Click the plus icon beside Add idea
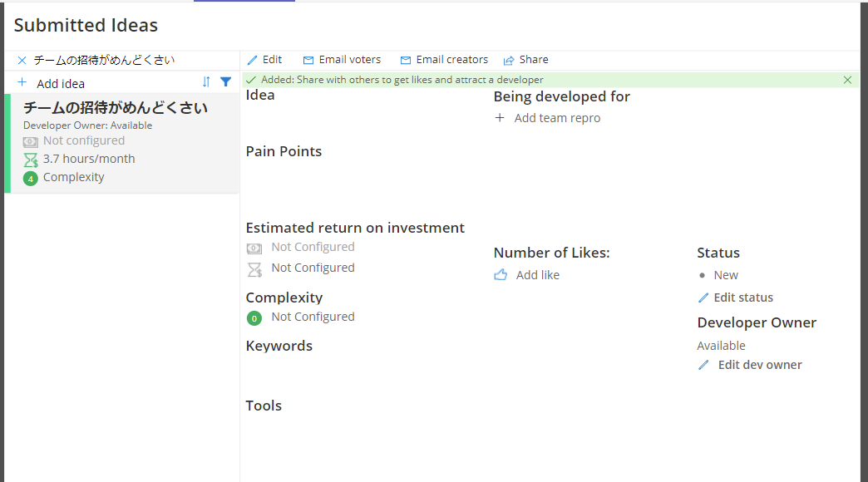This screenshot has width=868, height=482. point(22,83)
